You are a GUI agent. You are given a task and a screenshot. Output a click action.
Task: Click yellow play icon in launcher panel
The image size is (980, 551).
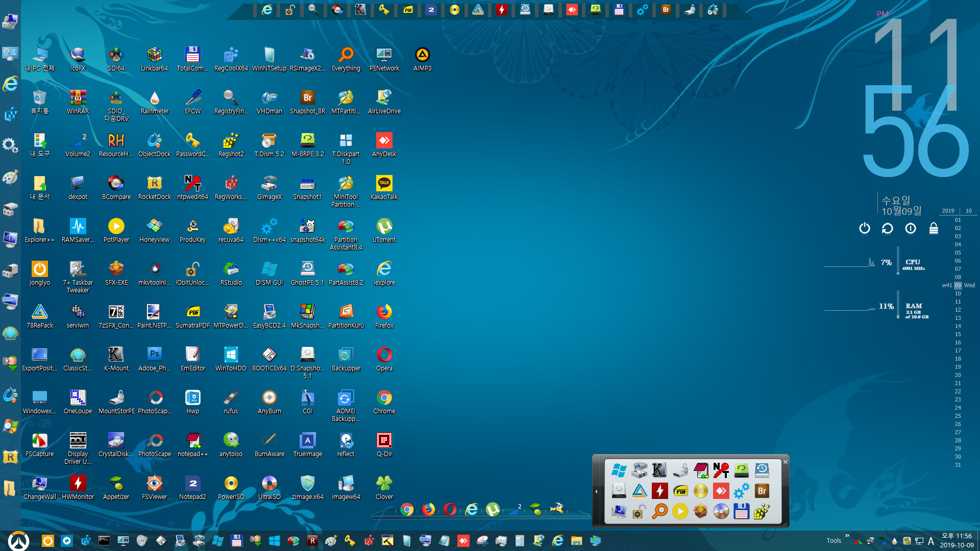680,511
